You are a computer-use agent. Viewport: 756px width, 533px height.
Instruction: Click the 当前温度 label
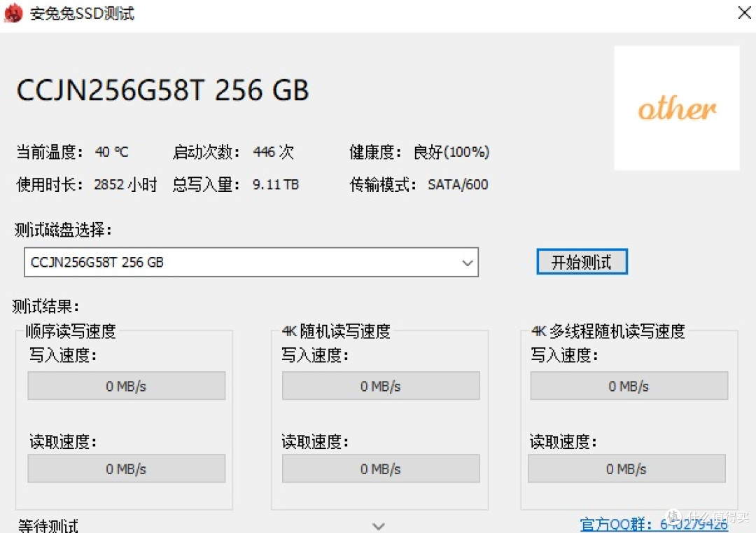click(49, 153)
